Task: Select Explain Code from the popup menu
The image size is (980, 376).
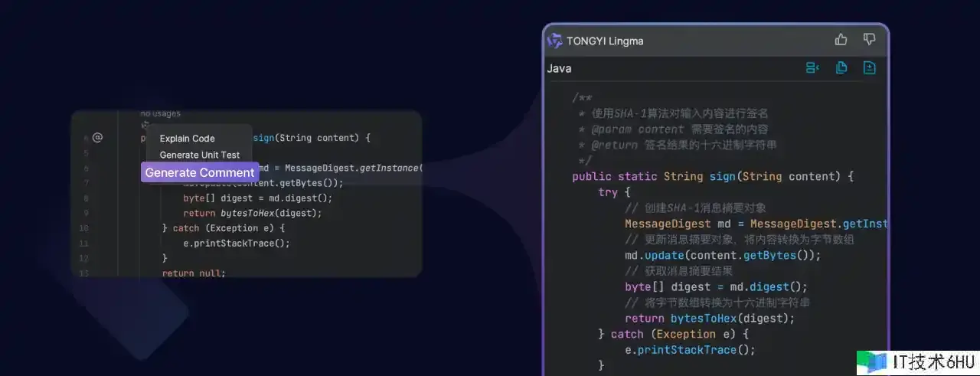Action: 187,139
